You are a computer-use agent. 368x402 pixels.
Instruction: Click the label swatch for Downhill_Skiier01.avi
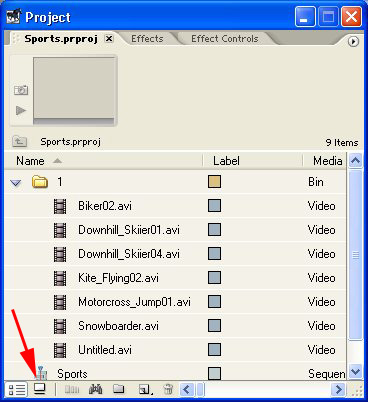(x=214, y=230)
